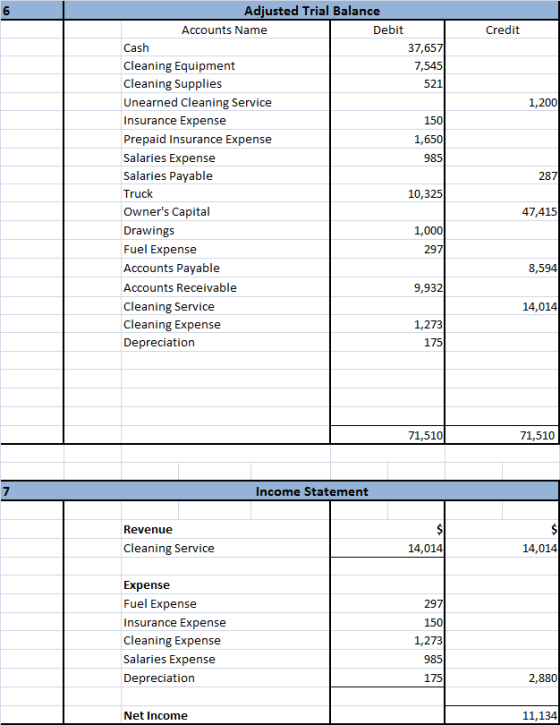
Task: Select the Cleaning Equipment account cell
Action: coord(226,66)
